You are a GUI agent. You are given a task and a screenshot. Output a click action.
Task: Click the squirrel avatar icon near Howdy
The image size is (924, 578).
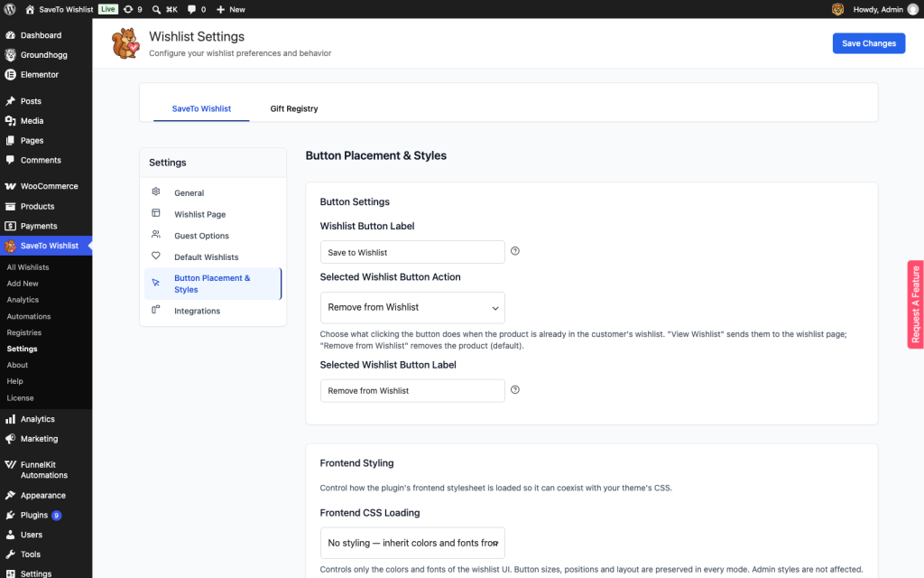[837, 9]
